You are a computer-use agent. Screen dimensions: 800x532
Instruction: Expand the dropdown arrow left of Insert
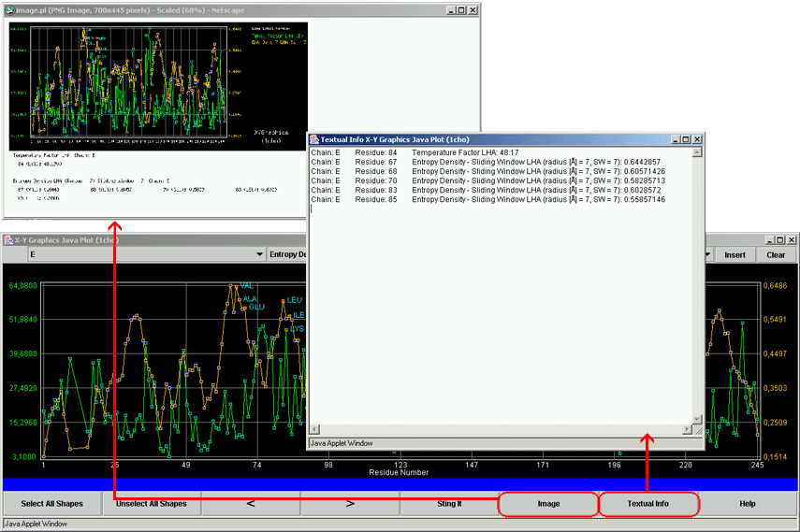coord(710,254)
